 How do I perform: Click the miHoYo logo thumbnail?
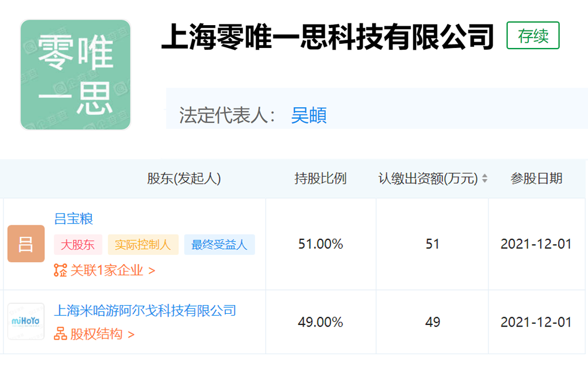tap(26, 321)
